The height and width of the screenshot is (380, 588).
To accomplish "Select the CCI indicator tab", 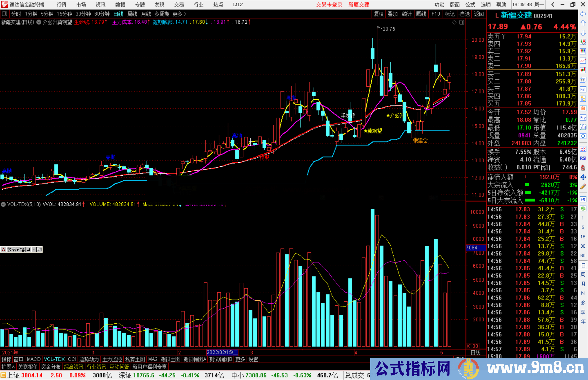I will coord(72,360).
